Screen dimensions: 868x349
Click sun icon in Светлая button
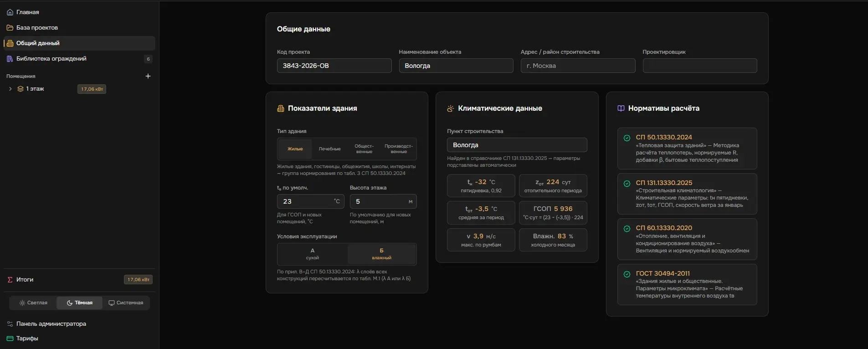coord(22,303)
